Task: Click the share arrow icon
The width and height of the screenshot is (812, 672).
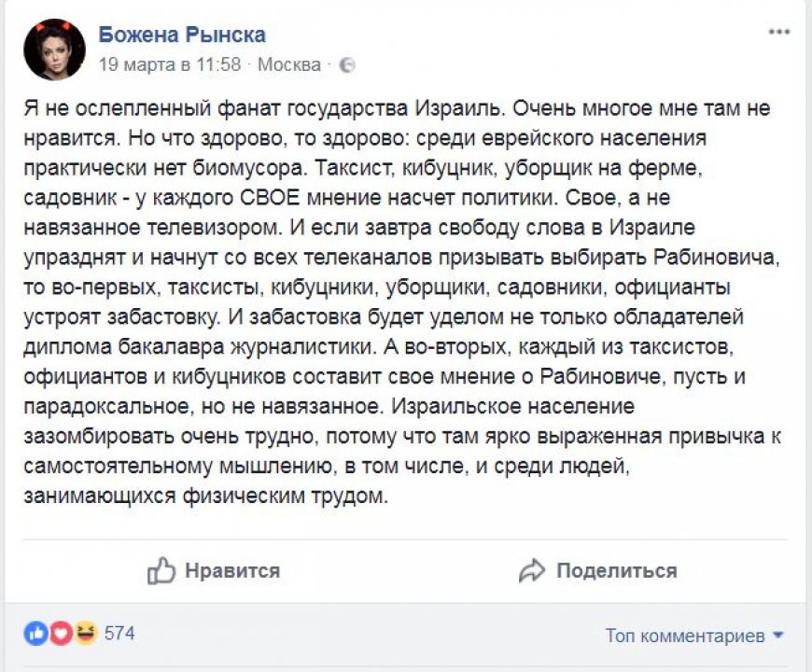Action: click(532, 570)
